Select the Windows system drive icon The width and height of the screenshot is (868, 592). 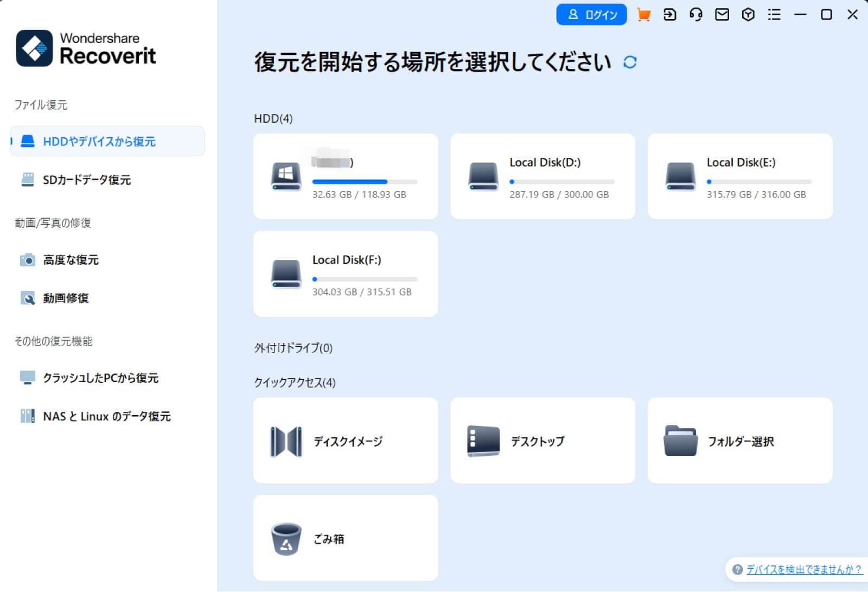point(286,177)
